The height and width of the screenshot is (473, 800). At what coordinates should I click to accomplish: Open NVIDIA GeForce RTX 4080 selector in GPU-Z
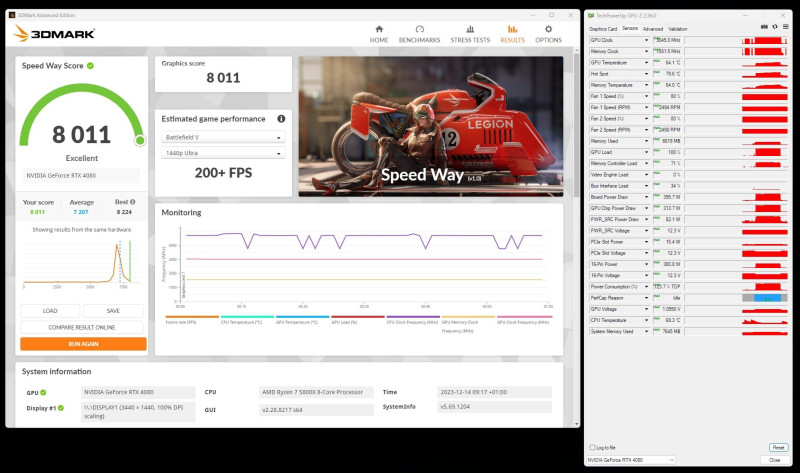point(631,460)
